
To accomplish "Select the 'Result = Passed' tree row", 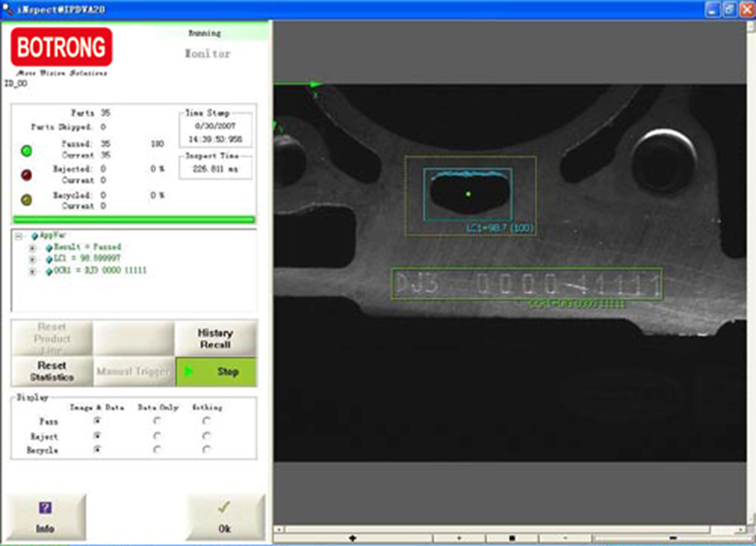I will pos(87,247).
